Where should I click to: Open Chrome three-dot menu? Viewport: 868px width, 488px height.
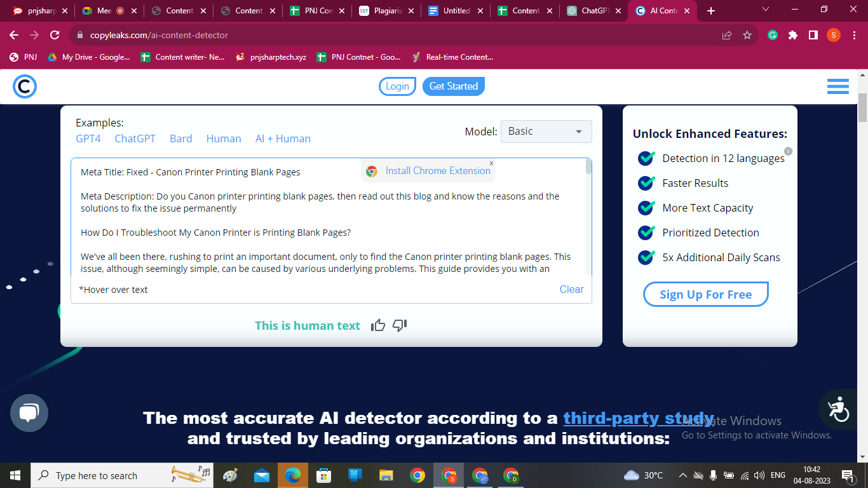pyautogui.click(x=853, y=35)
